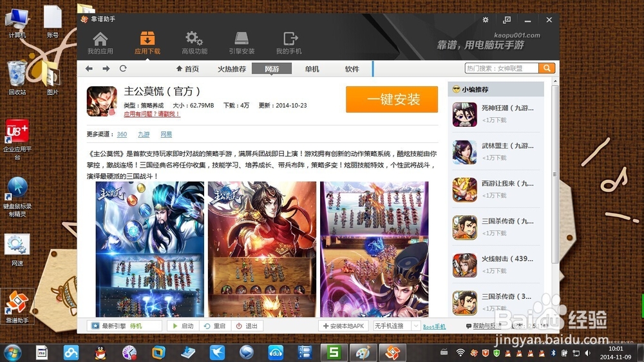Click 应用有问题？请戳我 link
The image size is (644, 362).
click(151, 114)
